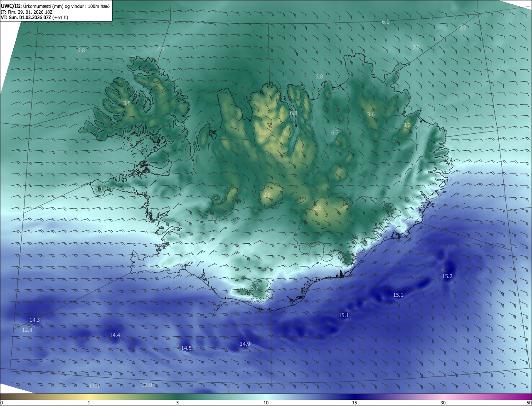Click the "14.3" value label
Image resolution: width=532 pixels, height=406 pixels.
[x=35, y=320]
